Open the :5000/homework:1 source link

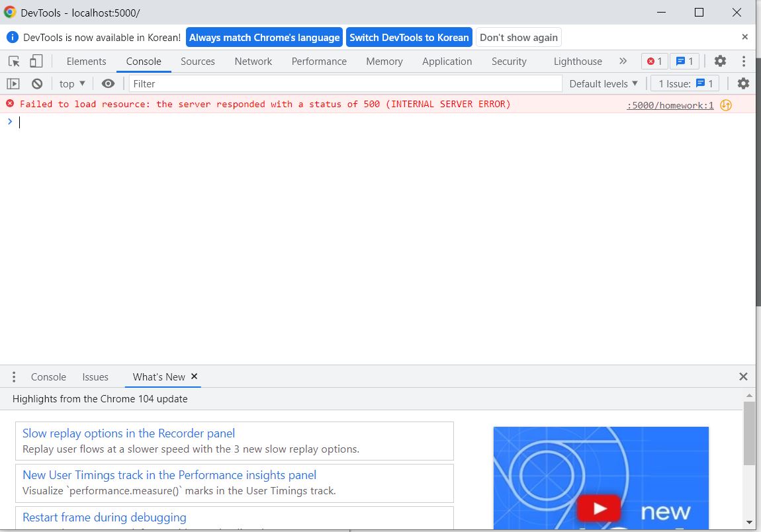click(x=670, y=105)
